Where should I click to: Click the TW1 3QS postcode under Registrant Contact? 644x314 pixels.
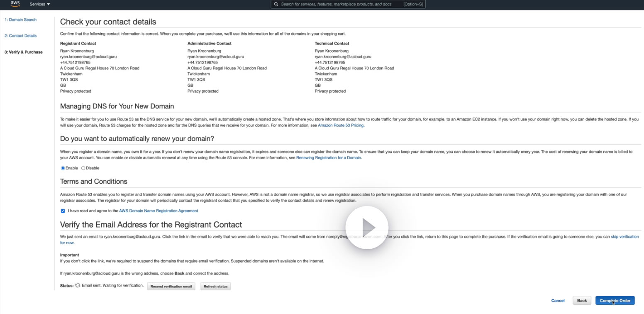(69, 80)
